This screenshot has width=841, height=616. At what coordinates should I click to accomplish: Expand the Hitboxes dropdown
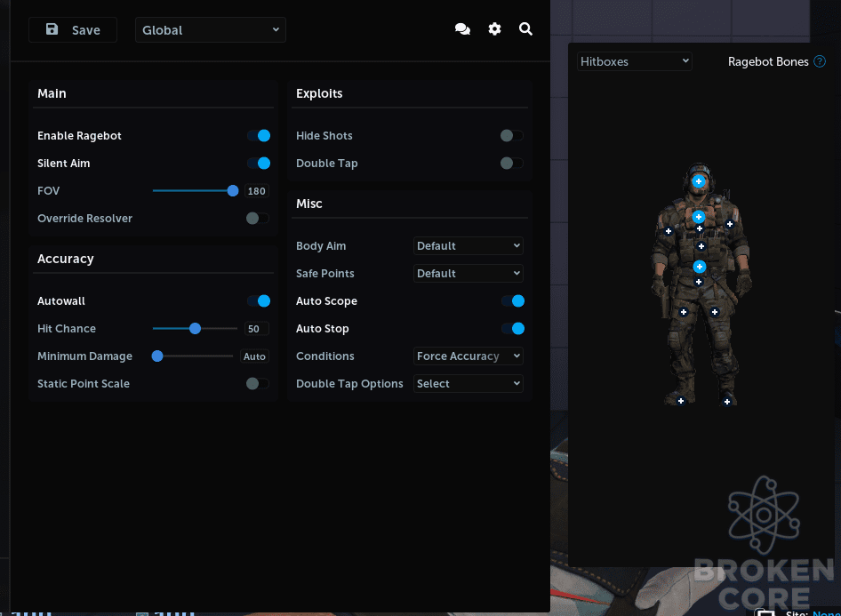pyautogui.click(x=635, y=61)
